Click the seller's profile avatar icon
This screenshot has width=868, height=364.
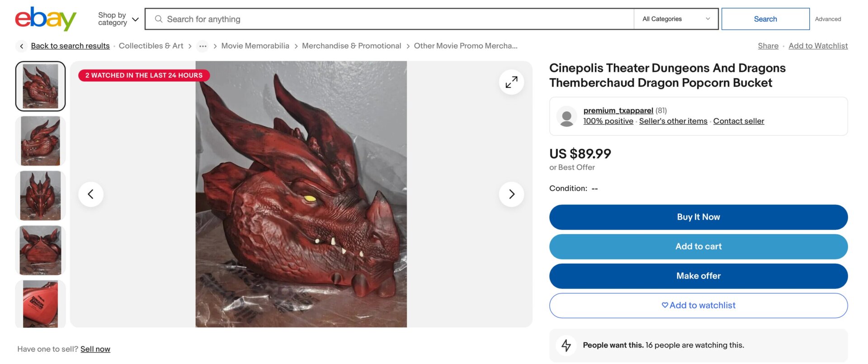click(566, 116)
